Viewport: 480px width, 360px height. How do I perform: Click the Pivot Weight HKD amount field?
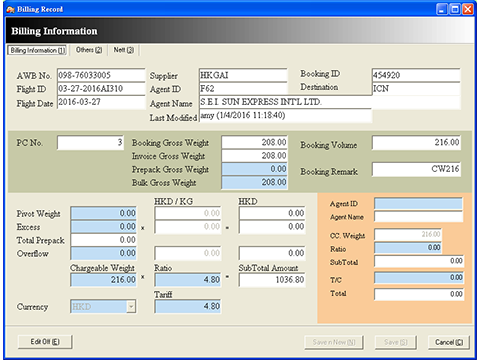click(x=272, y=213)
